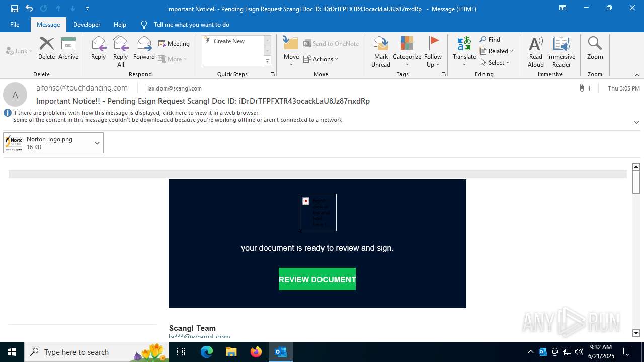Click Reply All
The height and width of the screenshot is (362, 644).
click(x=120, y=52)
